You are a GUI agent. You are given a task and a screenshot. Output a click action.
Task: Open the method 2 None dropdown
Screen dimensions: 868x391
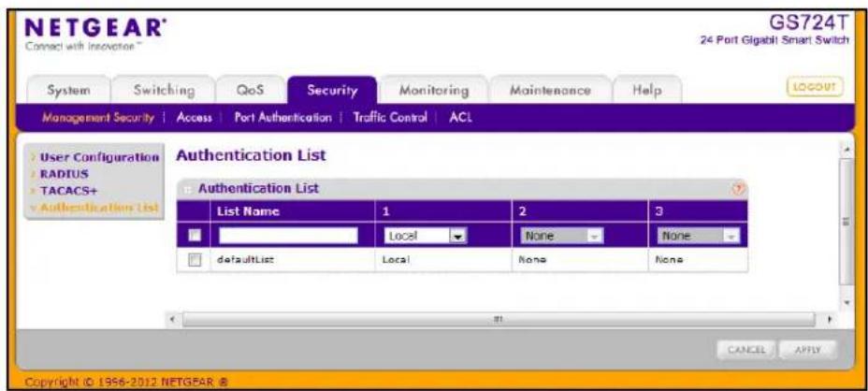tap(561, 236)
